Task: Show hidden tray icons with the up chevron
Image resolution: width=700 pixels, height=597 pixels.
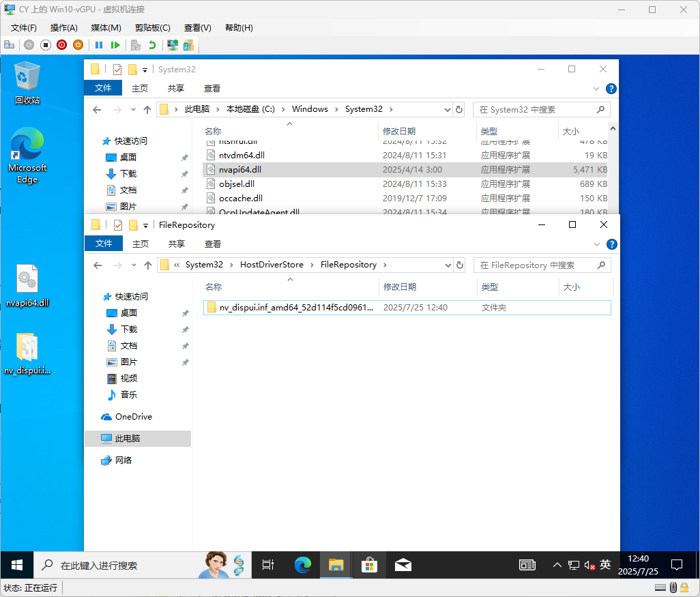Action: [557, 565]
